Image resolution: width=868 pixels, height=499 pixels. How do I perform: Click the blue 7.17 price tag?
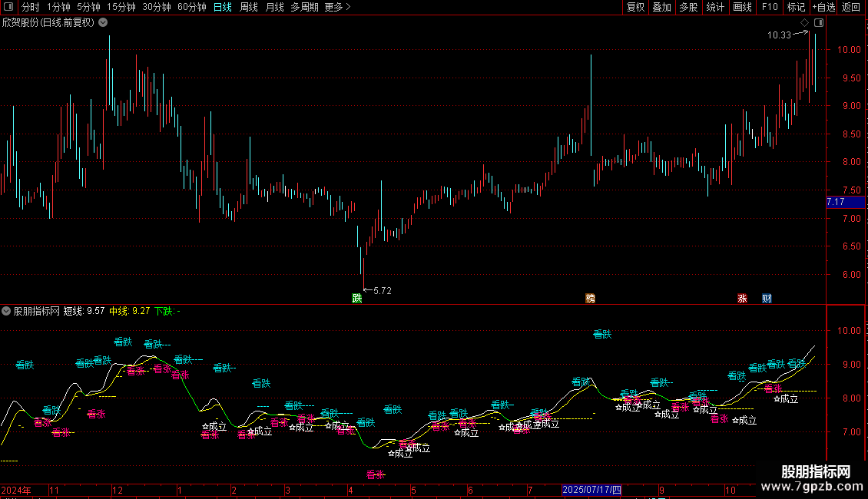click(845, 202)
